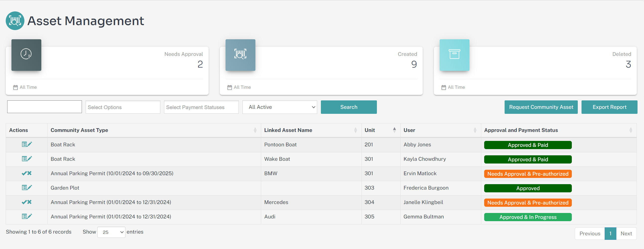Screen dimensions: 644x249
Task: Sort by Linked Asset Name column arrows
Action: coord(355,130)
